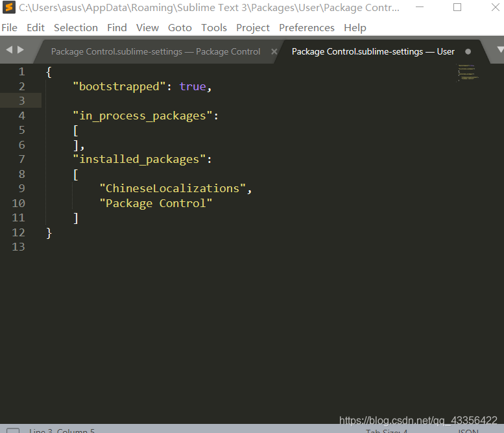504x433 pixels.
Task: Click the "in_process_packages" key
Action: tap(143, 116)
